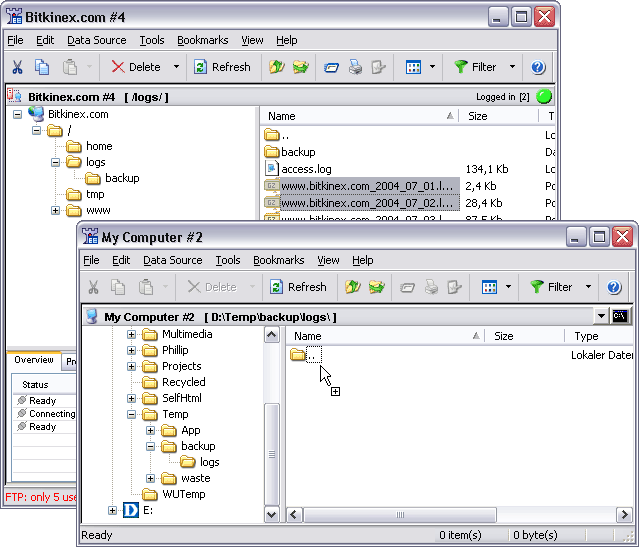Open command prompt icon in My Computer #2
Image resolution: width=639 pixels, height=547 pixels.
[620, 316]
